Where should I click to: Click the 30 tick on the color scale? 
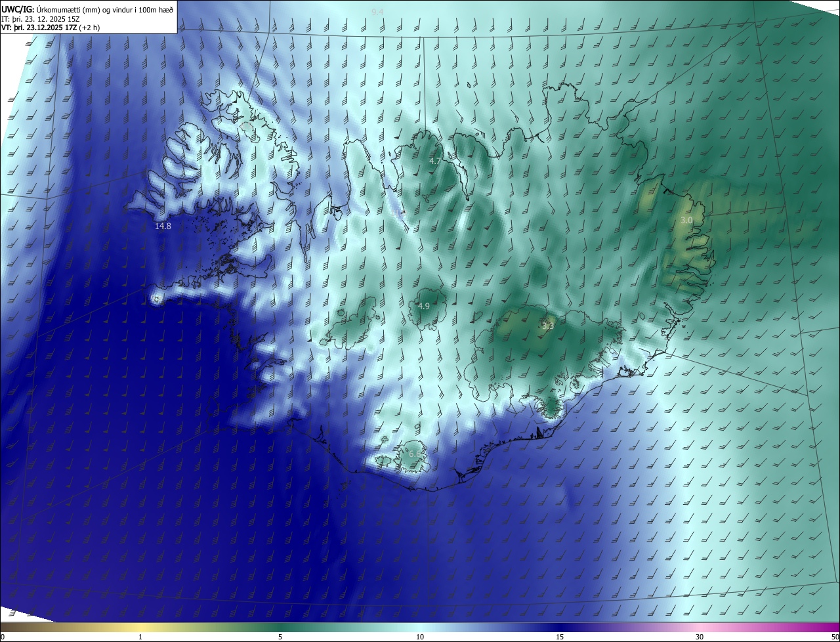[x=700, y=637]
